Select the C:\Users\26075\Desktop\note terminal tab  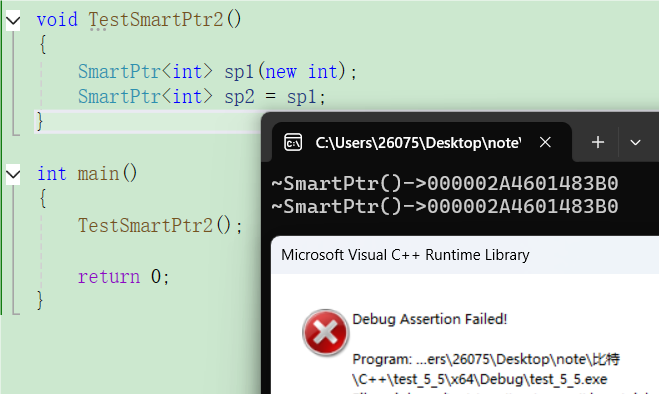point(422,143)
